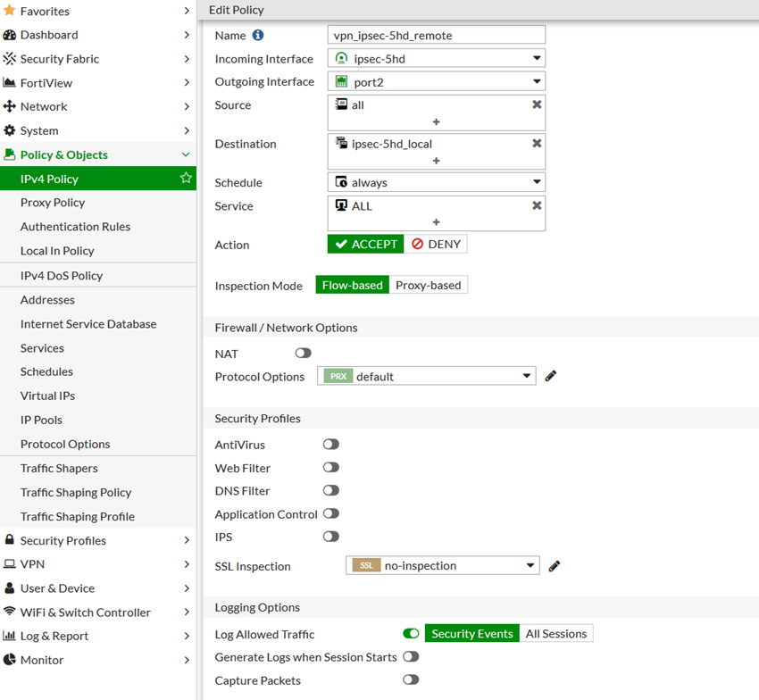Edit the SSL Inspection profile pencil icon
Screen dimensions: 759x700
click(555, 565)
